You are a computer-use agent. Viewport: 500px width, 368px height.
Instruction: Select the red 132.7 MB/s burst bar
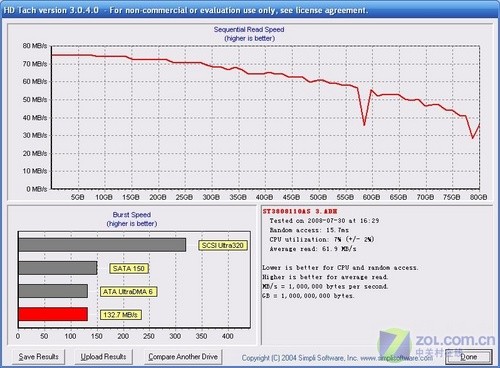tap(53, 314)
